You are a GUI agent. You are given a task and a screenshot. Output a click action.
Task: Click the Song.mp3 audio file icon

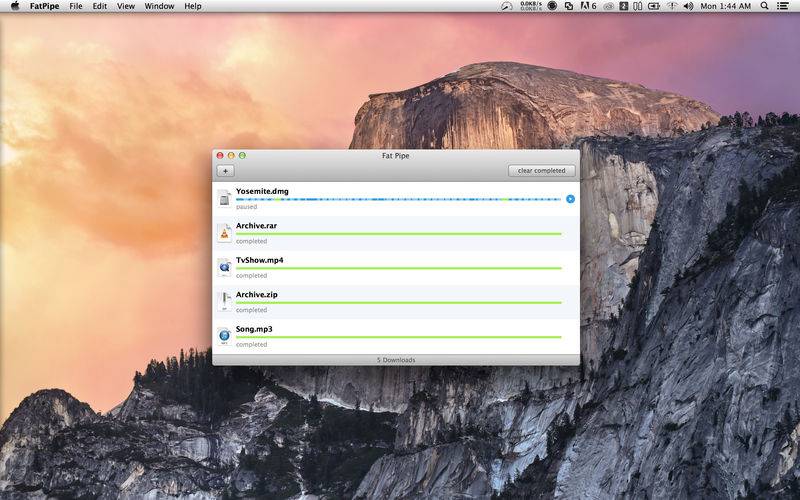(224, 336)
